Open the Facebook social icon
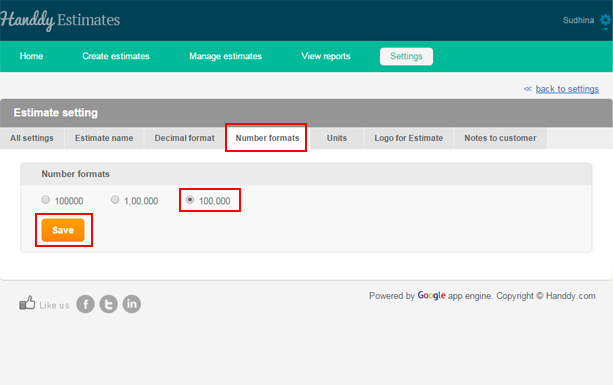 [85, 304]
